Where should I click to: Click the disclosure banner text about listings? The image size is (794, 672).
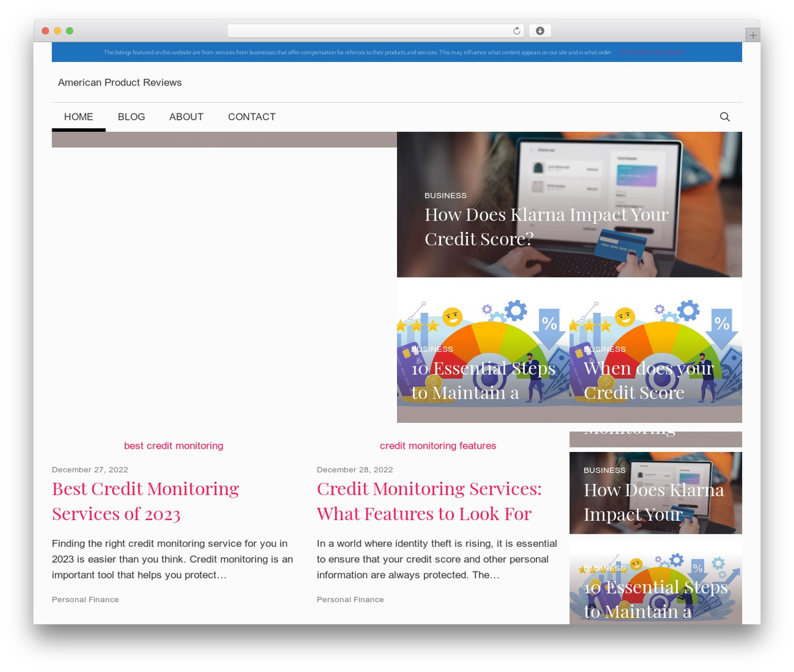tap(358, 53)
